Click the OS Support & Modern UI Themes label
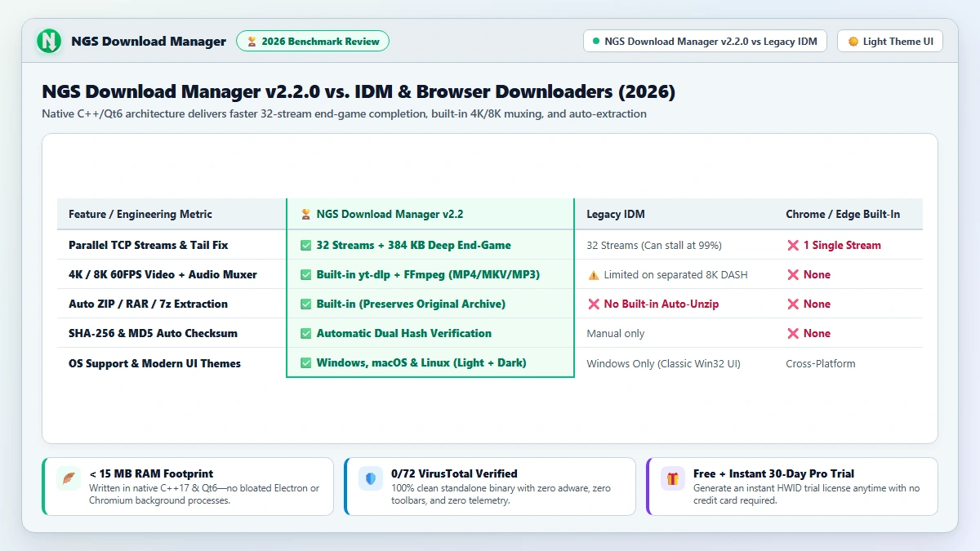Screen dimensions: 980x551 pos(154,363)
